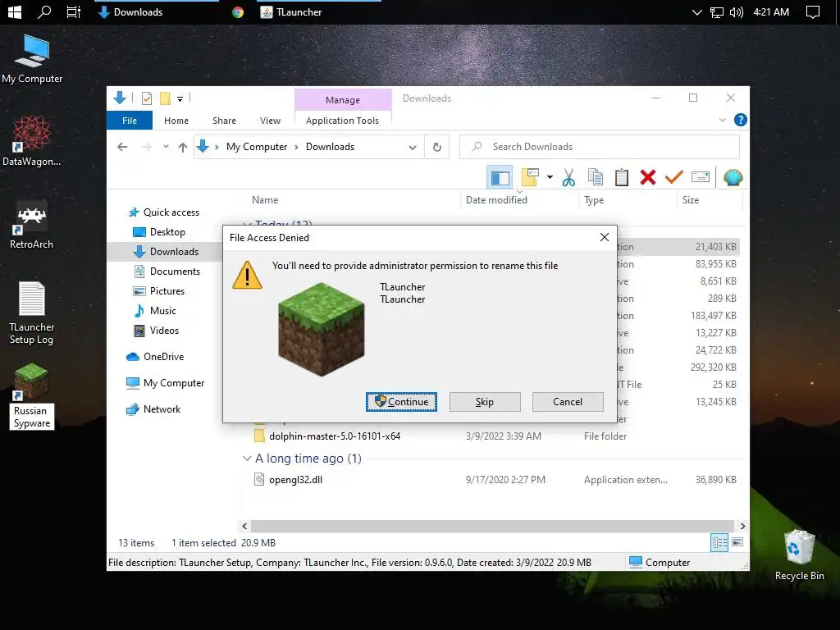This screenshot has width=840, height=630.
Task: Click the scroll right arrow
Action: point(742,526)
